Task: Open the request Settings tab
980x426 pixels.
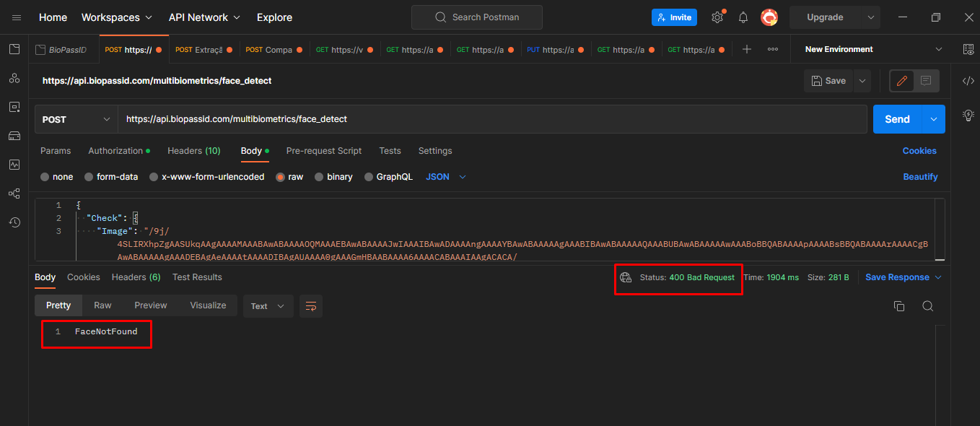Action: [x=435, y=151]
